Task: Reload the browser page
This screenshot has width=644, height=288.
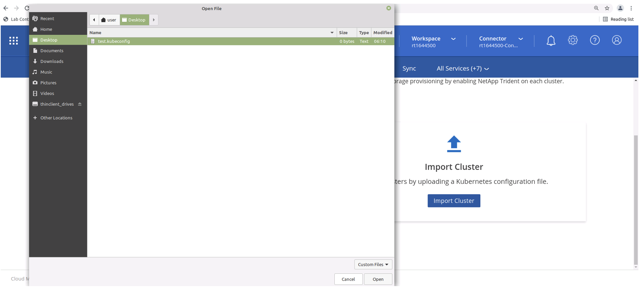Action: pyautogui.click(x=27, y=8)
